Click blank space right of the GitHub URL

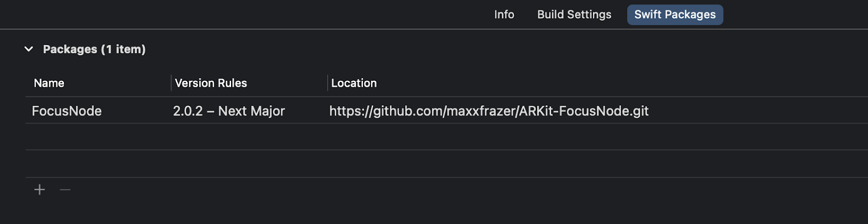(758, 111)
